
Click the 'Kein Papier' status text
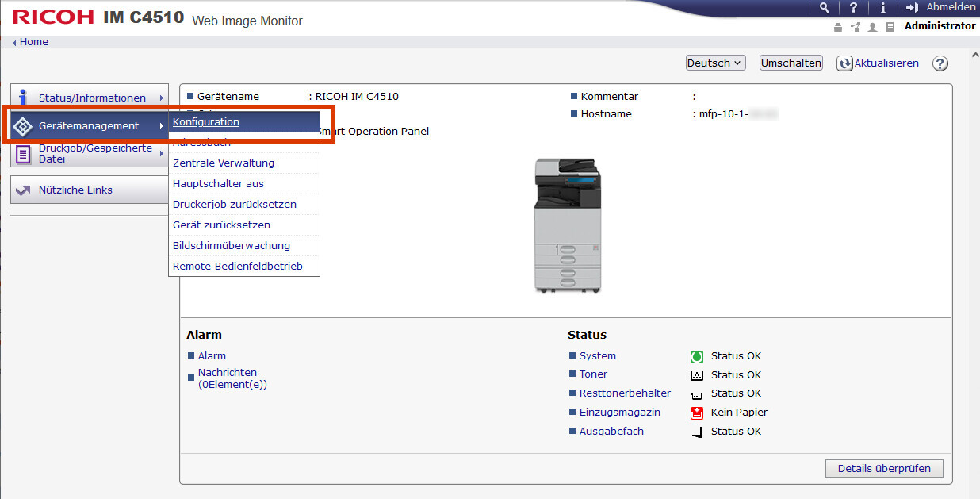(739, 413)
